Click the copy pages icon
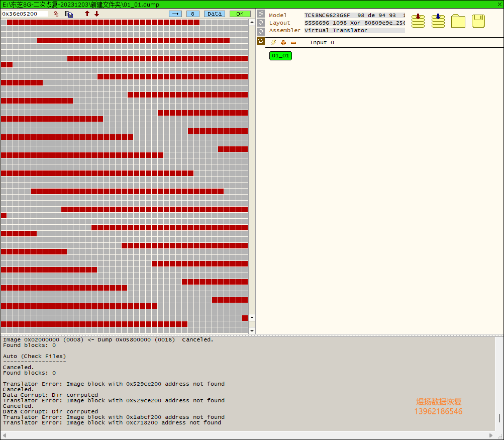 [69, 14]
